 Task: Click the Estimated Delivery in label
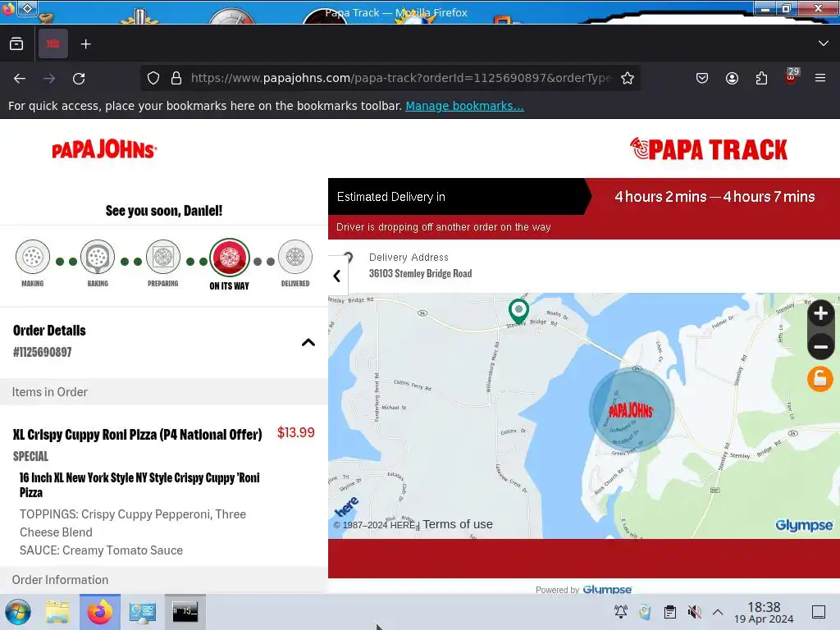point(391,197)
